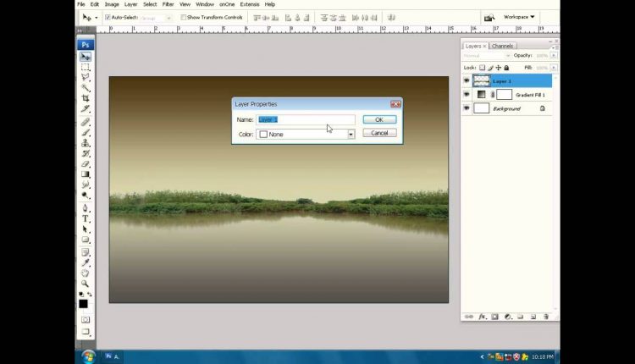Click the Link Layers icon
635x364 pixels.
469,317
